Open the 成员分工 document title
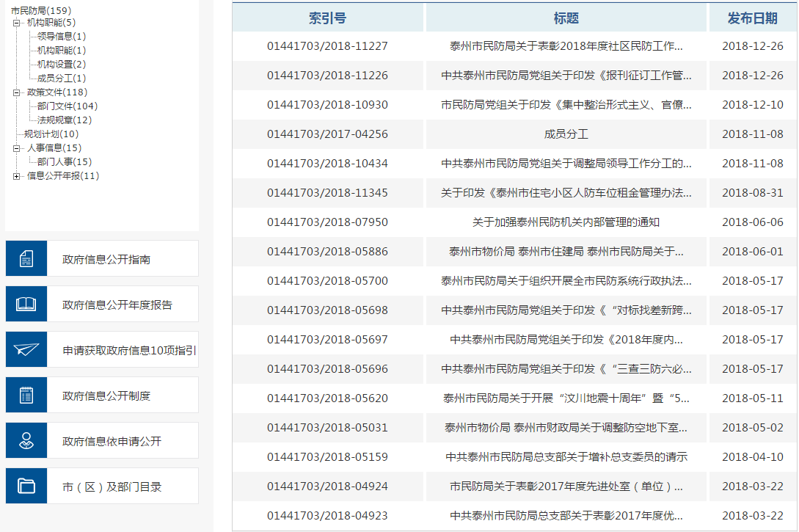The height and width of the screenshot is (532, 799). pyautogui.click(x=566, y=134)
